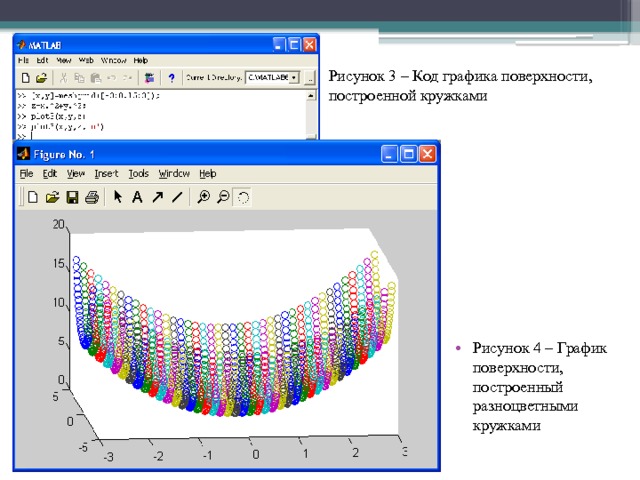The width and height of the screenshot is (640, 480).
Task: Open MATLAB help question mark icon
Action: [171, 77]
